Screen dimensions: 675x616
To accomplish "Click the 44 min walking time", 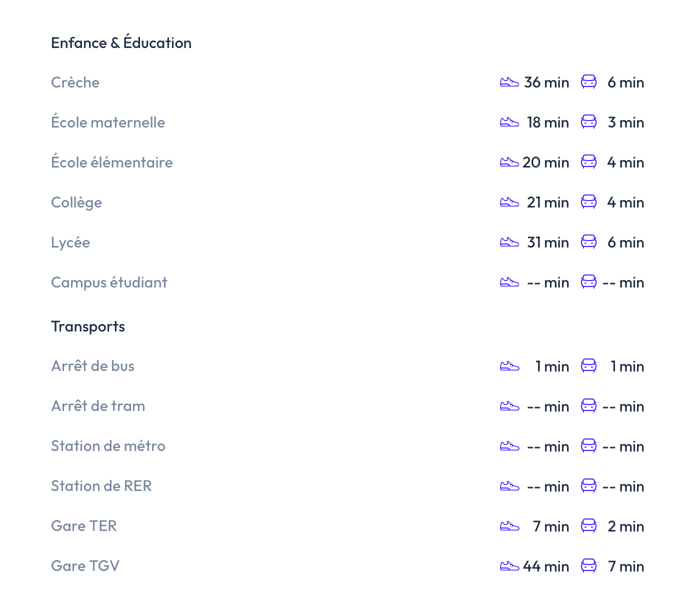I will 546,566.
